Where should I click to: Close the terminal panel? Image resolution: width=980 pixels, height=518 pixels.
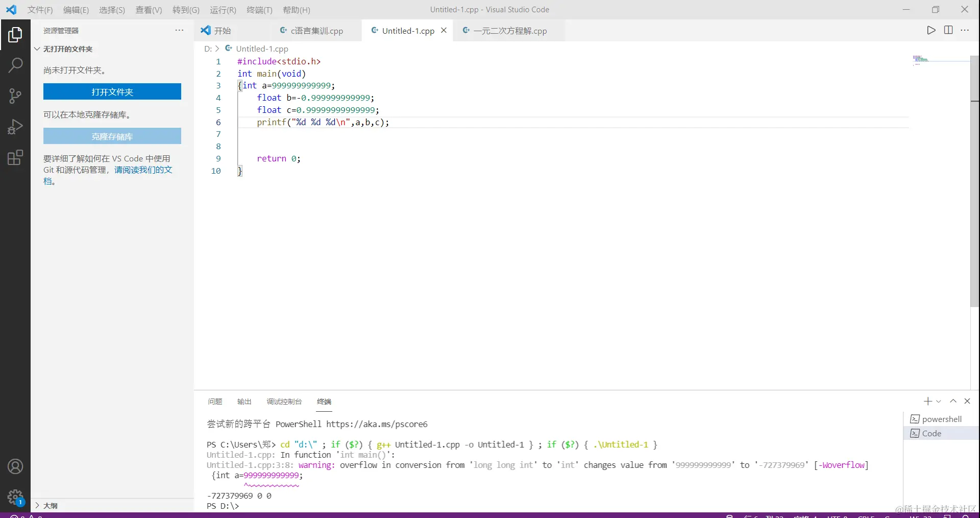point(967,402)
